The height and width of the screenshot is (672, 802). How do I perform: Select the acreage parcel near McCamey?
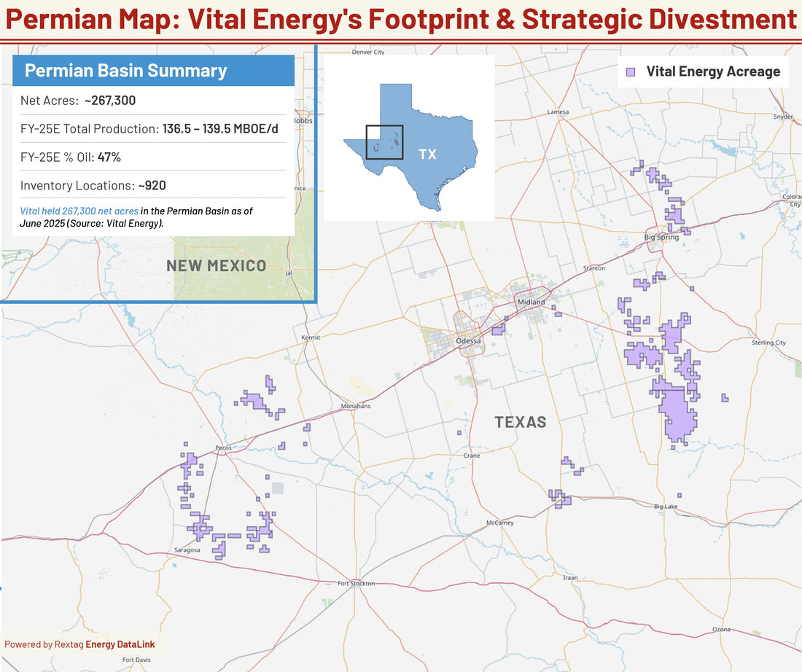(x=561, y=499)
